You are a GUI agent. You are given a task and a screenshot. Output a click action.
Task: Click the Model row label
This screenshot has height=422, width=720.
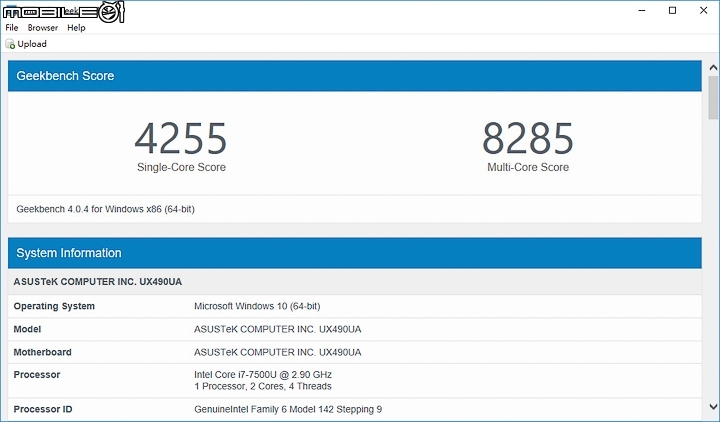pos(27,329)
